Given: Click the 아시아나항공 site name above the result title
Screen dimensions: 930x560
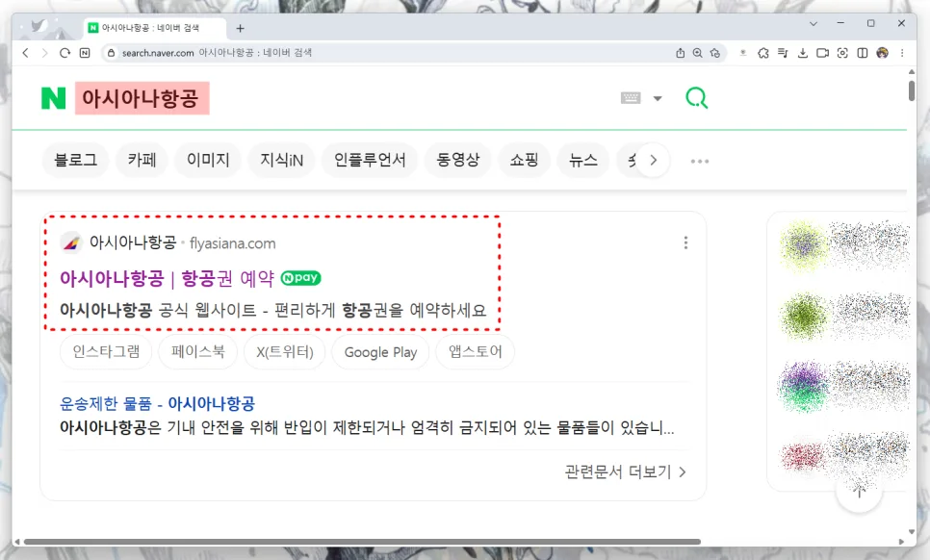Looking at the screenshot, I should (133, 242).
